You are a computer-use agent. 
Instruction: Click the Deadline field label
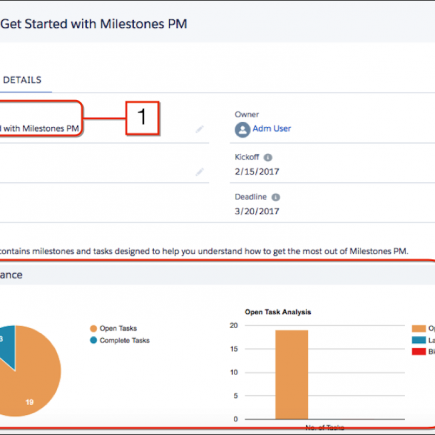coord(251,197)
